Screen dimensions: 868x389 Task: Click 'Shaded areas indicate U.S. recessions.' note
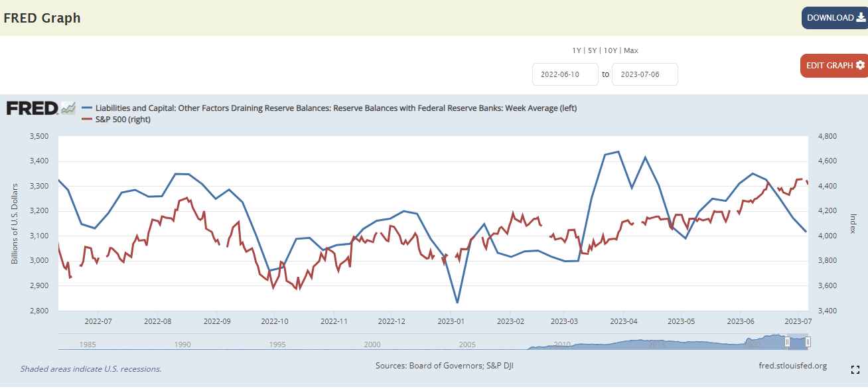click(x=91, y=369)
